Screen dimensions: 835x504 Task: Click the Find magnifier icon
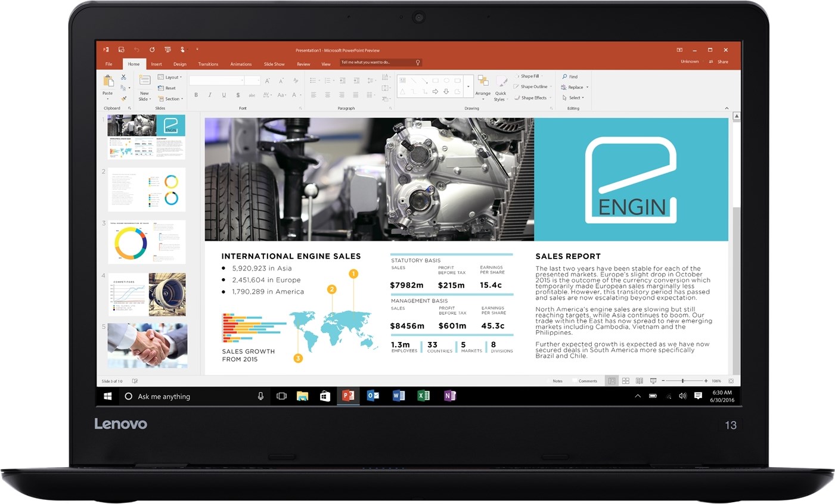[565, 77]
